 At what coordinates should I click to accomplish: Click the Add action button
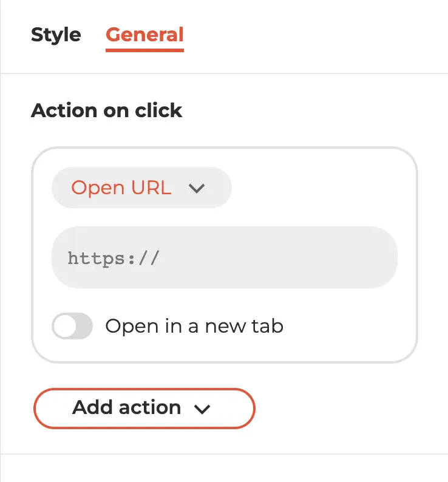144,408
